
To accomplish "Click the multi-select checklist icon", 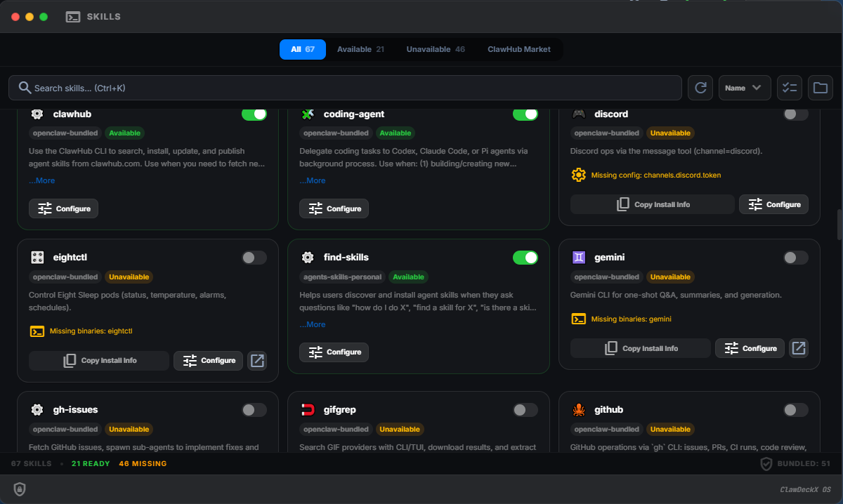I will click(x=790, y=88).
